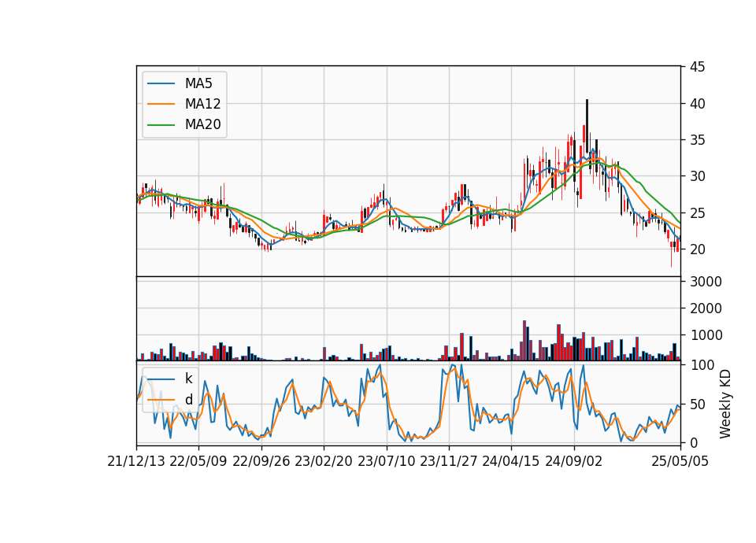756x543 pixels.
Task: Click the 22/09/26 date tick label
Action: point(261,461)
